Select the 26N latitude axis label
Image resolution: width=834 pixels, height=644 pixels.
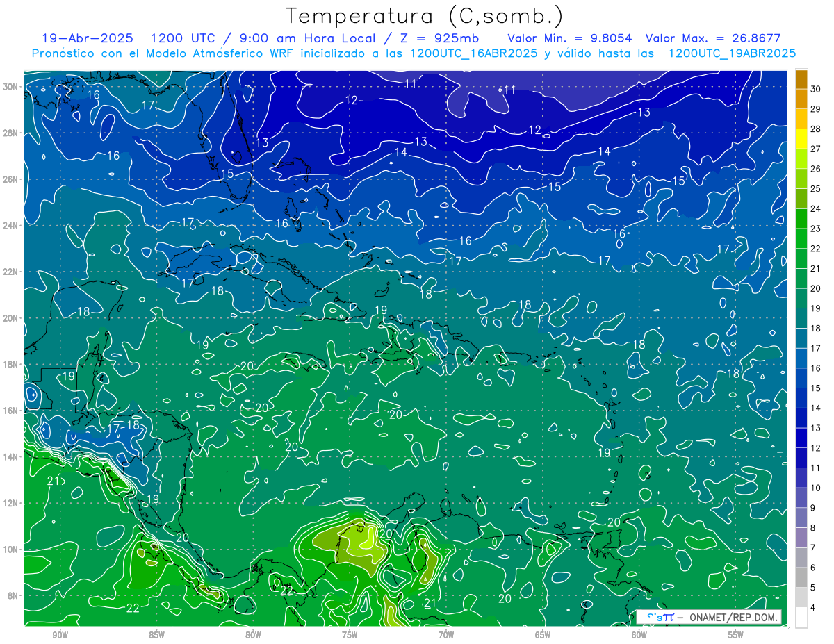point(11,179)
